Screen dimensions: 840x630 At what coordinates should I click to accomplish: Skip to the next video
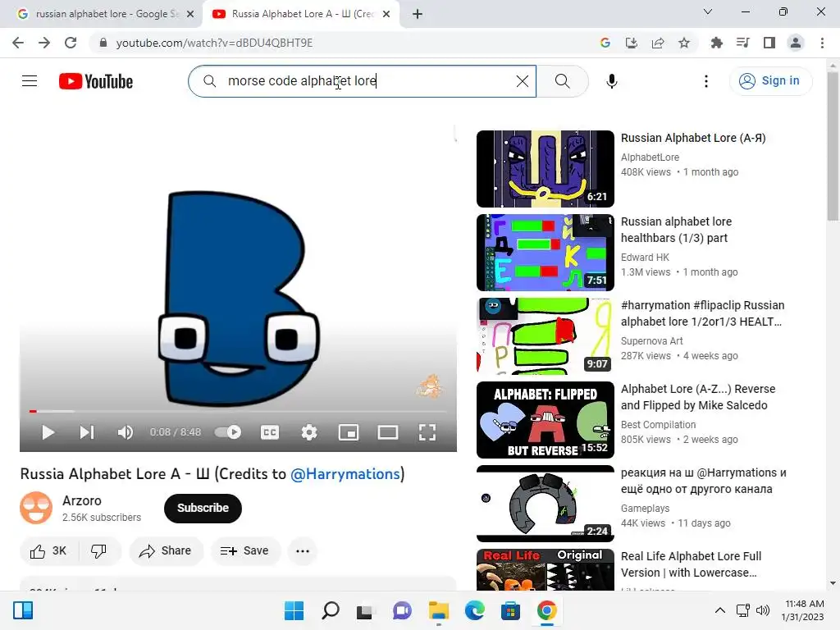[87, 432]
